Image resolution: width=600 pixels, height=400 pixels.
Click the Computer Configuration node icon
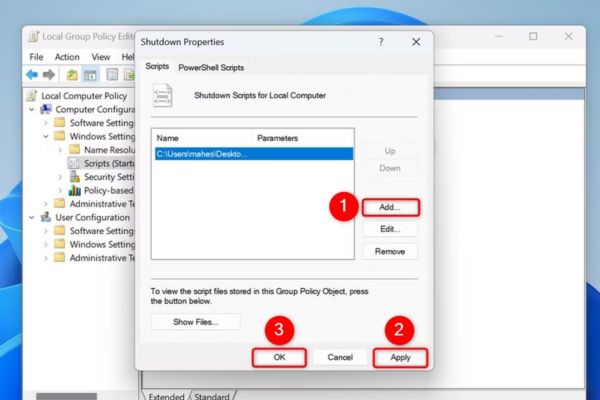[46, 109]
